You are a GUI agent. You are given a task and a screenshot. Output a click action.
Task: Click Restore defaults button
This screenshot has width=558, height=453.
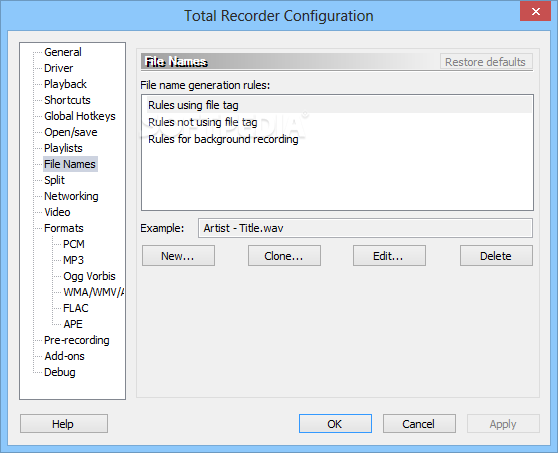pos(486,62)
